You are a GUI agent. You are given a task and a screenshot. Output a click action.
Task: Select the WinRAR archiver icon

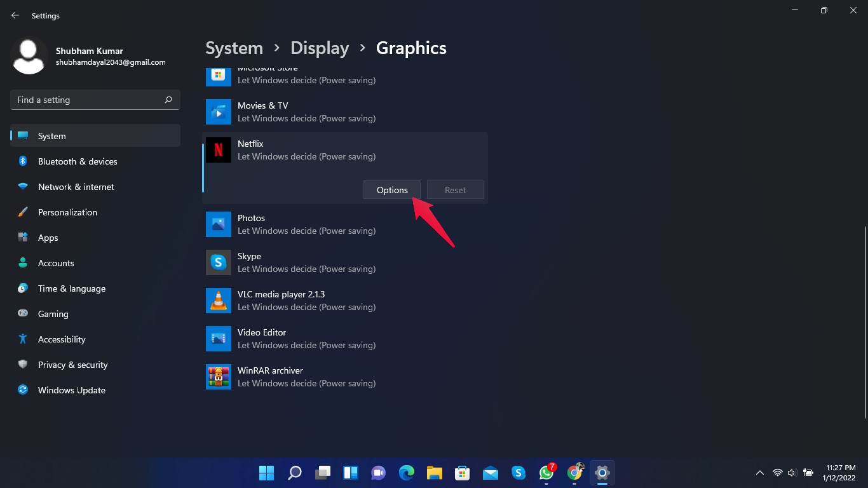(219, 377)
